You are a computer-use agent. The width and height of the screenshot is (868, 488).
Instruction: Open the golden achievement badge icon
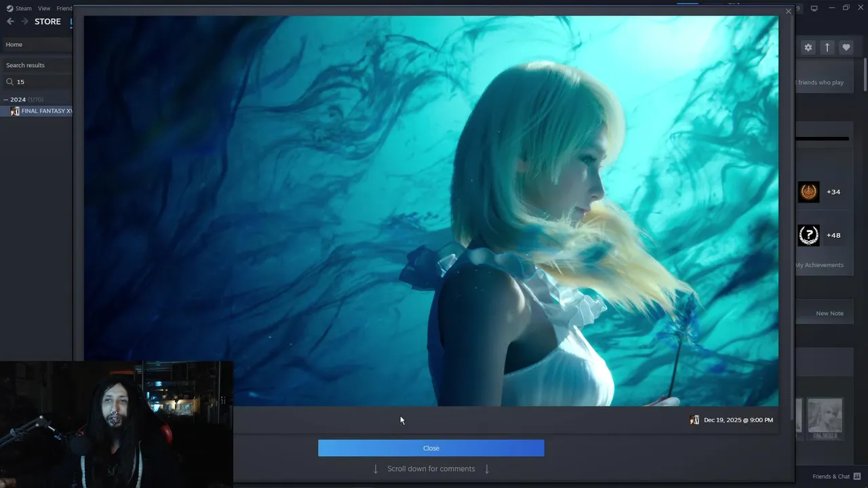tap(808, 192)
